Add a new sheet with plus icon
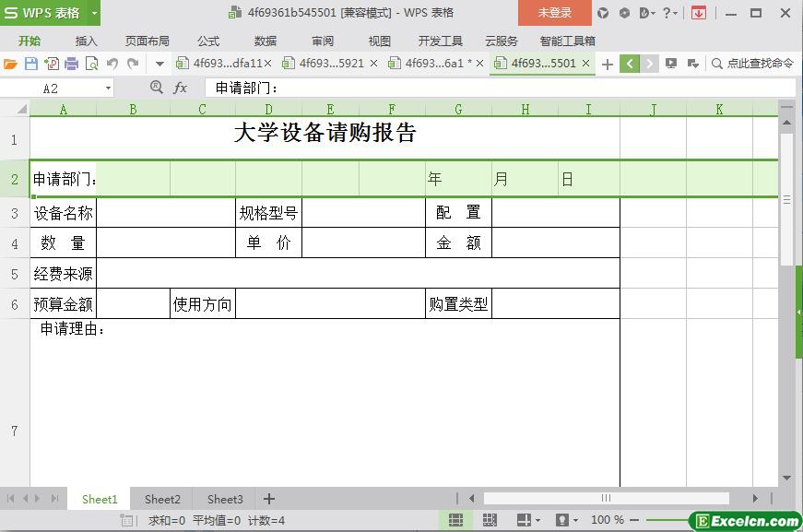803x532 pixels. click(x=269, y=499)
